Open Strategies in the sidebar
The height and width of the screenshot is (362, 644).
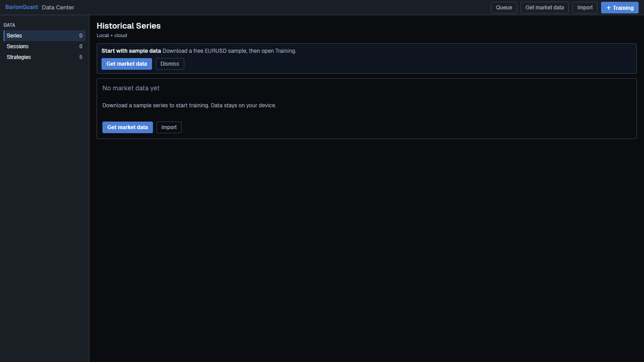[44, 57]
